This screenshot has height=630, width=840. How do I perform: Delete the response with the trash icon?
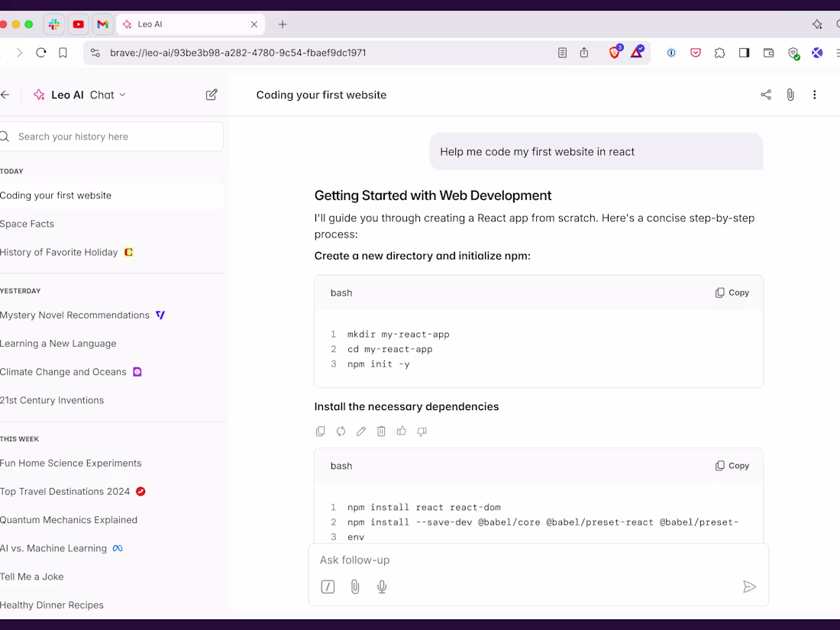point(381,431)
